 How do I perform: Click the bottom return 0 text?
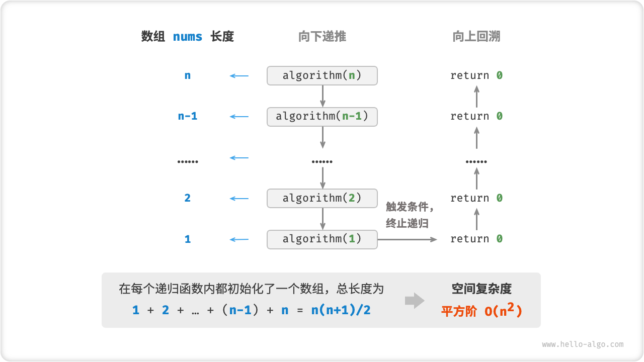tap(476, 239)
